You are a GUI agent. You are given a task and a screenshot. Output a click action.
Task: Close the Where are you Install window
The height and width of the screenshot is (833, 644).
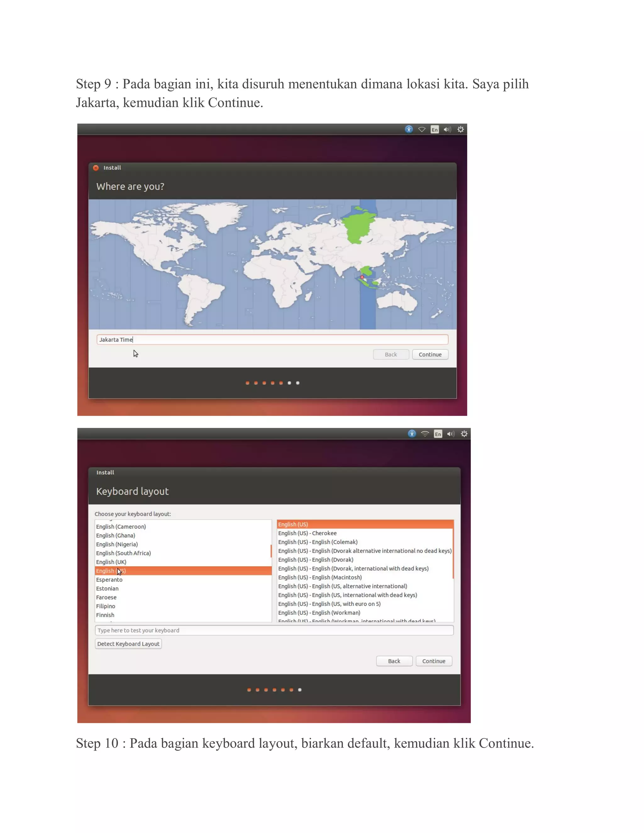tap(96, 168)
